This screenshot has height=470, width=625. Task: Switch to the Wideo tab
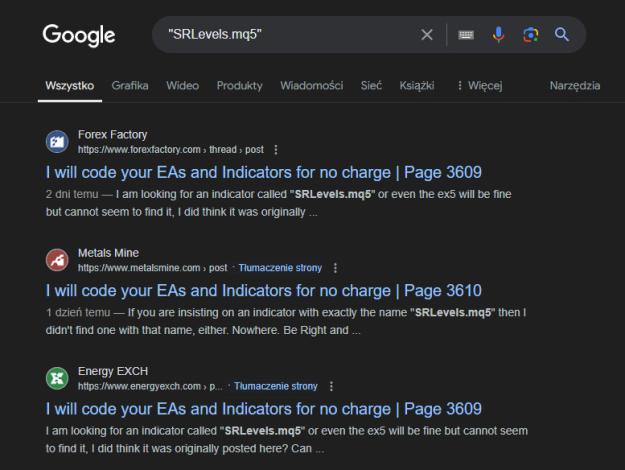pos(183,86)
